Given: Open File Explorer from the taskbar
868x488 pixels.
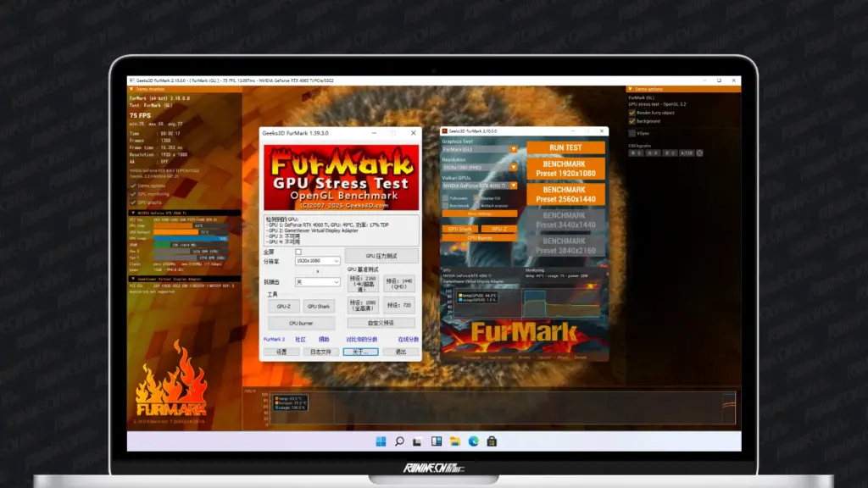Looking at the screenshot, I should [453, 441].
